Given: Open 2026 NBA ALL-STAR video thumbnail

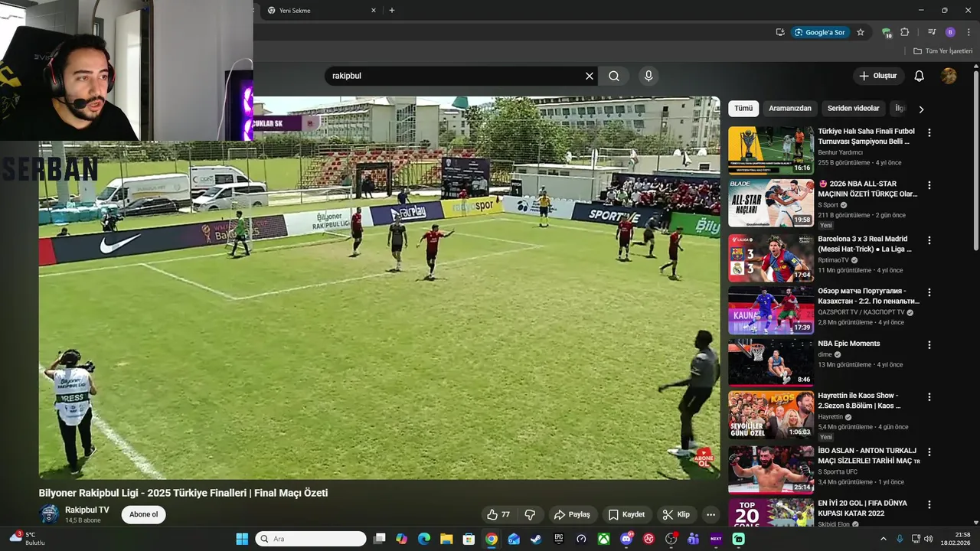Looking at the screenshot, I should (771, 203).
